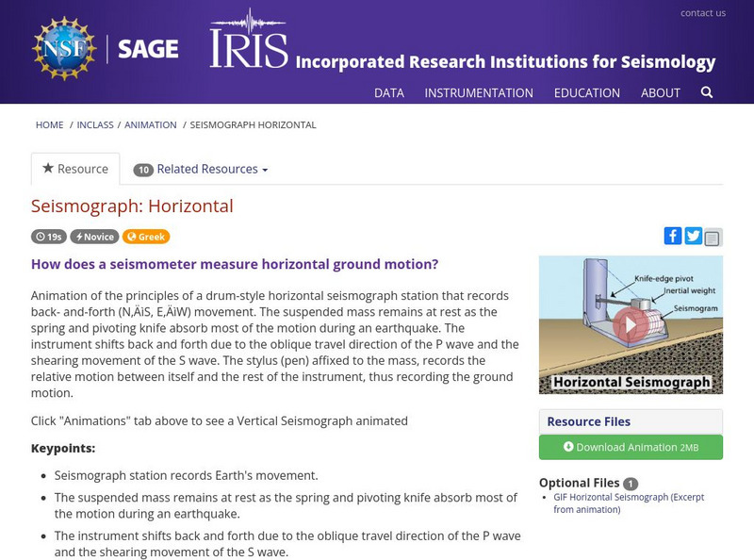Click the Novice difficulty badge
The width and height of the screenshot is (754, 560).
point(95,237)
